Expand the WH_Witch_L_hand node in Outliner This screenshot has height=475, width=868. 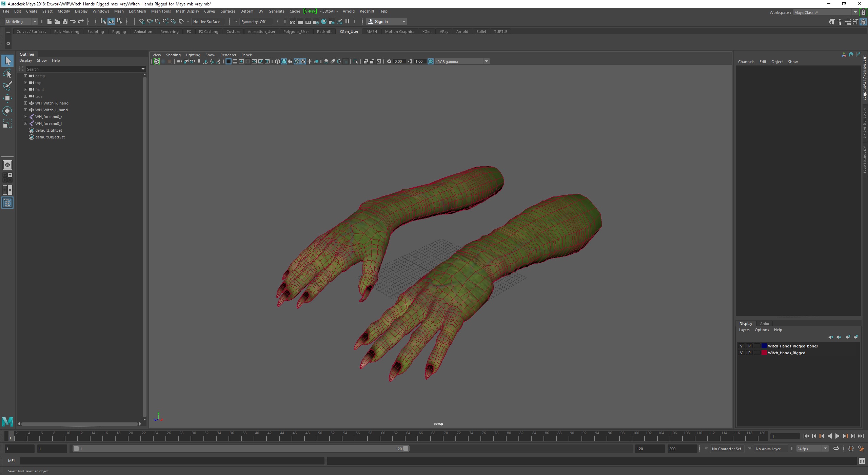pyautogui.click(x=25, y=110)
